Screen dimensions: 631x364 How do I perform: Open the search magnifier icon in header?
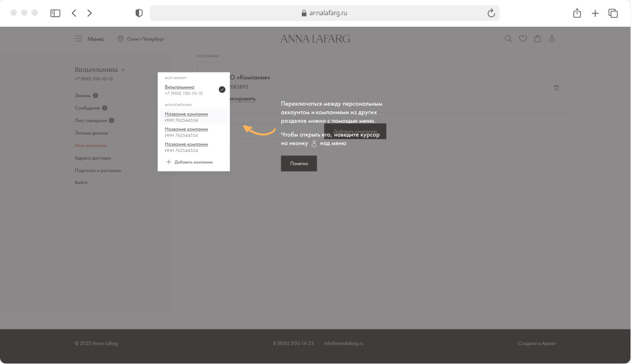click(x=508, y=39)
